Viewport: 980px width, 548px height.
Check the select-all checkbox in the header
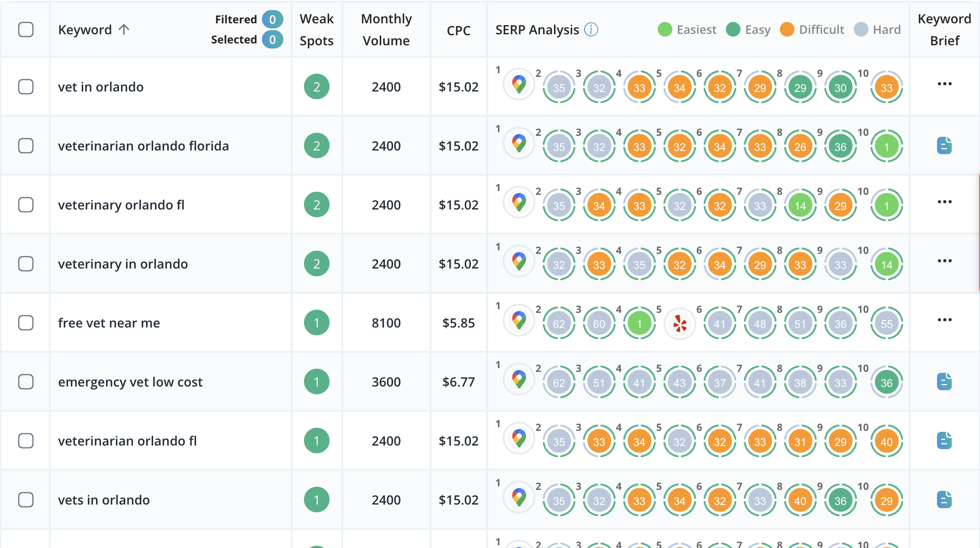(26, 29)
